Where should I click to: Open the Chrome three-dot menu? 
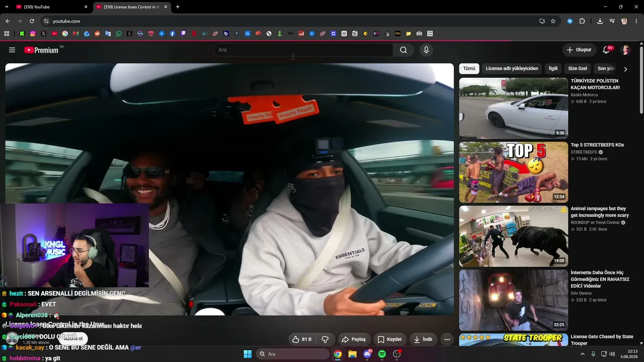(x=636, y=21)
